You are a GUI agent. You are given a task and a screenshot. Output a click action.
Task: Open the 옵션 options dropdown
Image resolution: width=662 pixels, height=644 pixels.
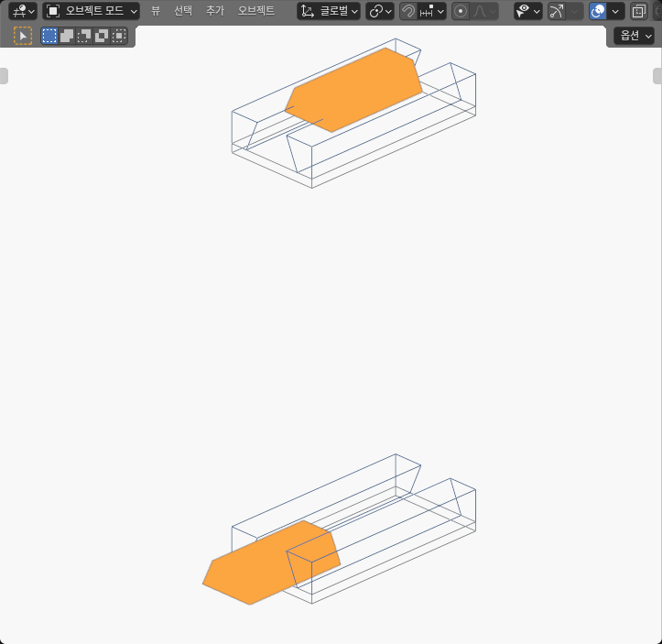point(635,36)
